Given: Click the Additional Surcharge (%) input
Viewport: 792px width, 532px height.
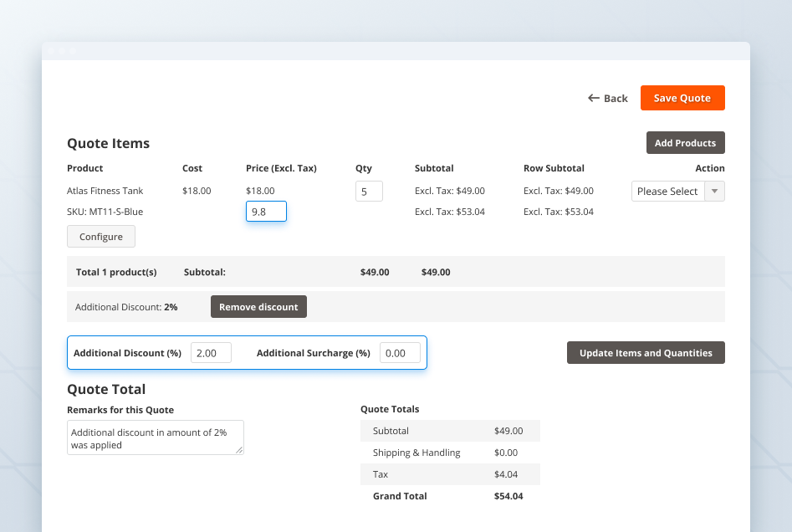Looking at the screenshot, I should point(400,353).
